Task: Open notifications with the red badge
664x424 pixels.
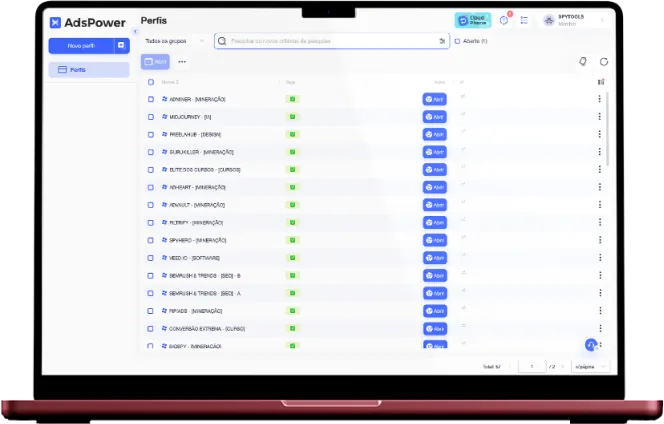Action: pyautogui.click(x=504, y=20)
